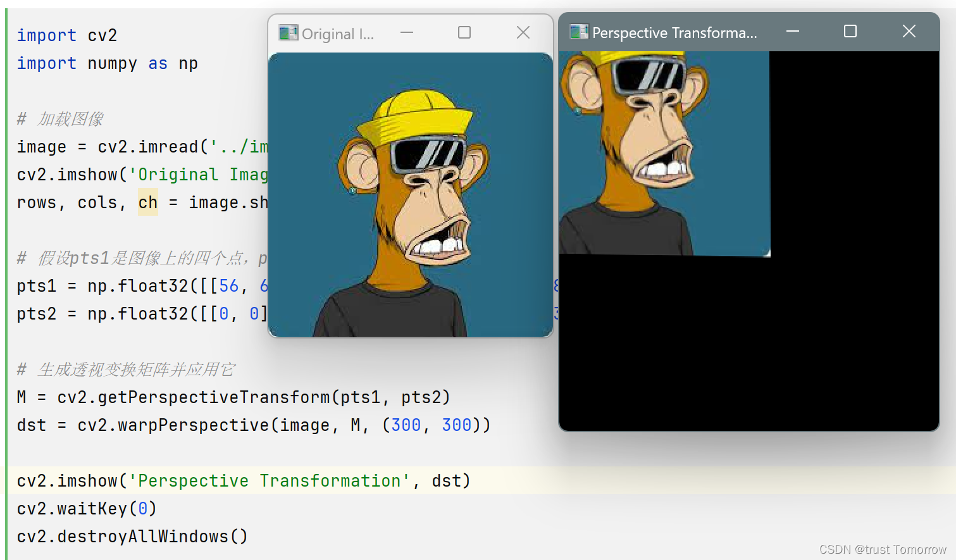Minimize the Original Image window

[407, 32]
